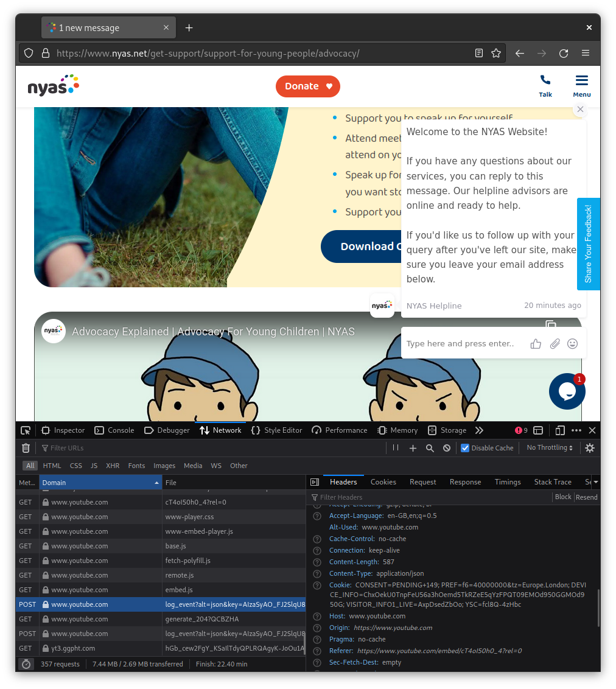This screenshot has width=616, height=689.
Task: Click the Share Your Feedback tab
Action: tap(589, 244)
